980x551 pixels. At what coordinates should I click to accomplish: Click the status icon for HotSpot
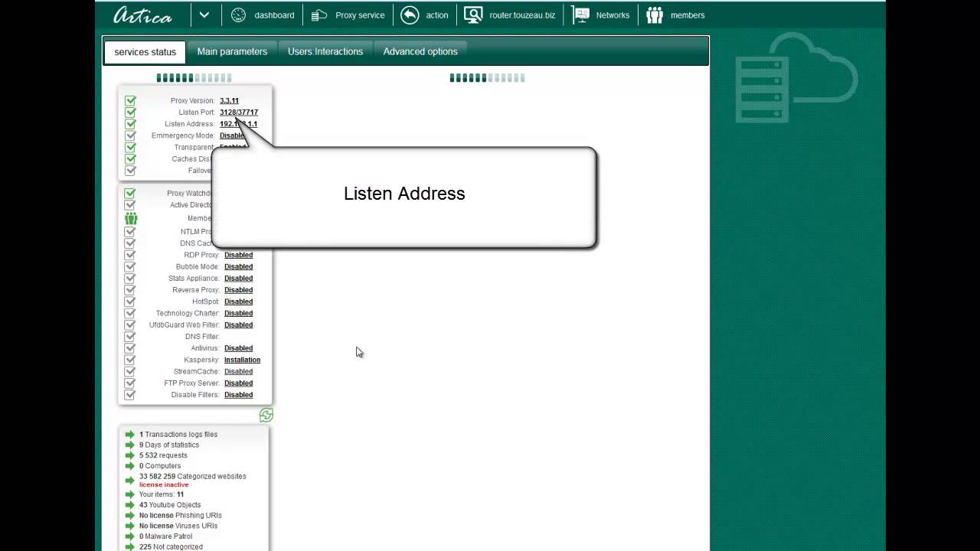pos(130,302)
